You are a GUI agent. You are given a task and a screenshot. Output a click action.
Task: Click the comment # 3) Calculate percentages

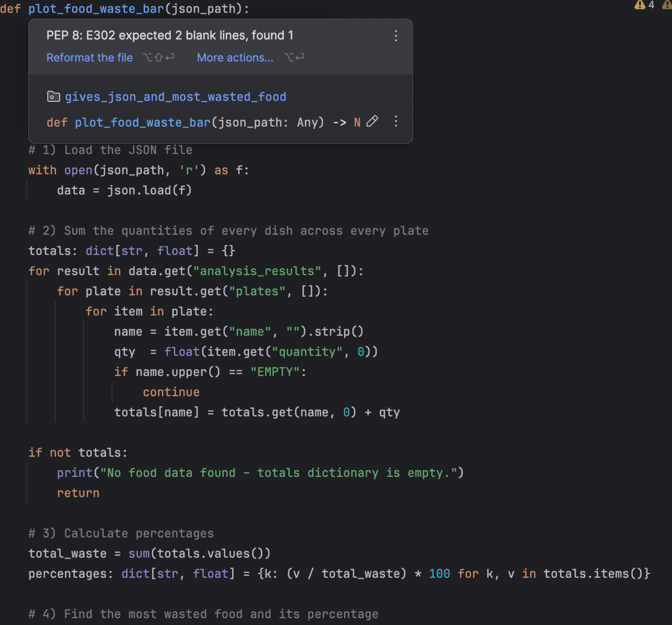point(121,533)
